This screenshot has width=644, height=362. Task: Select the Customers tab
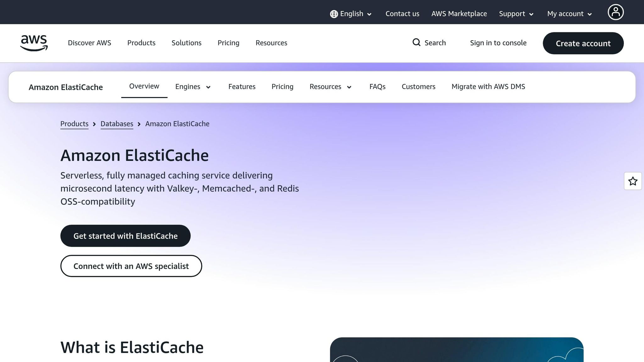[x=418, y=87]
